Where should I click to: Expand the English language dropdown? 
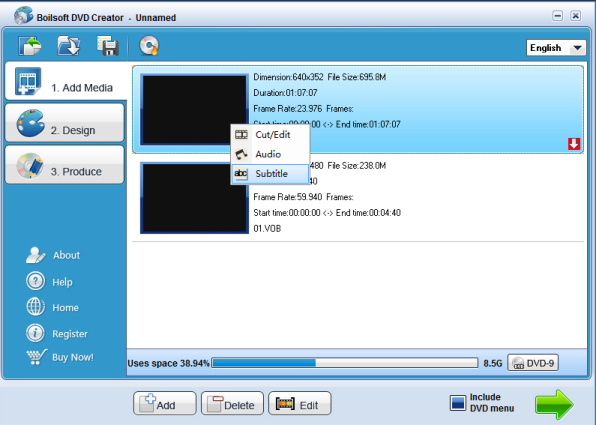pos(556,48)
